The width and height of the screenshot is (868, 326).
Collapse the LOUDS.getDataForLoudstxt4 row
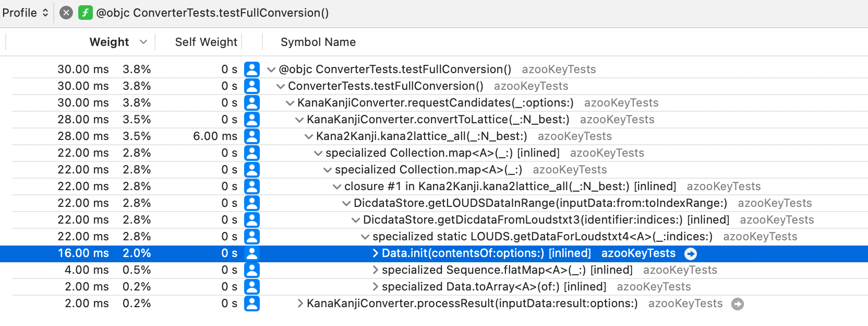click(x=365, y=237)
